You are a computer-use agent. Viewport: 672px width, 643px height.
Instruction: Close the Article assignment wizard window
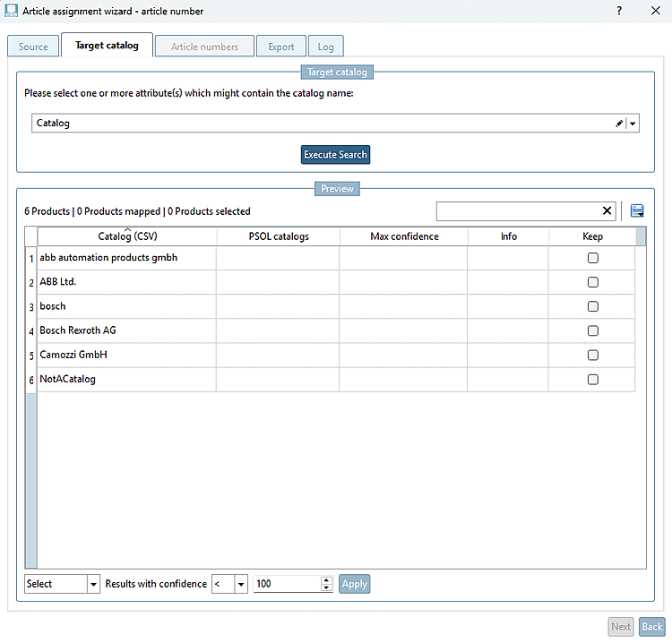[656, 11]
